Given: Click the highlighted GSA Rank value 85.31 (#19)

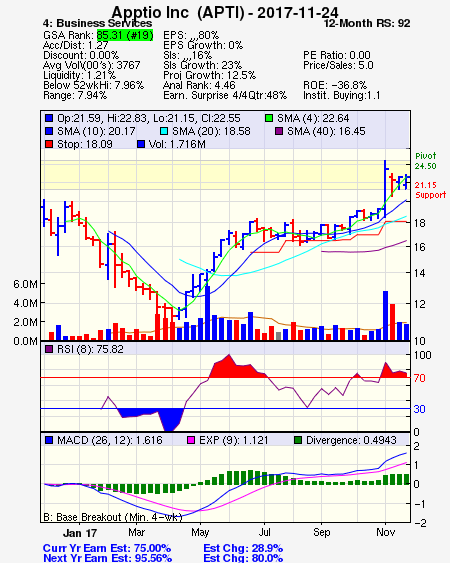Looking at the screenshot, I should (x=125, y=35).
